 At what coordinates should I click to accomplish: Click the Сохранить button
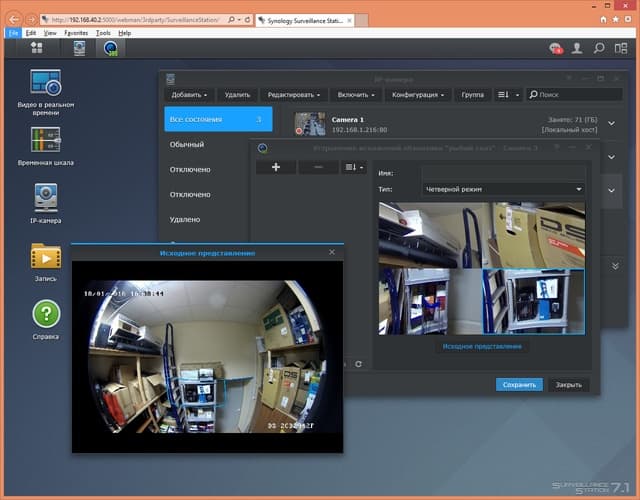click(518, 384)
